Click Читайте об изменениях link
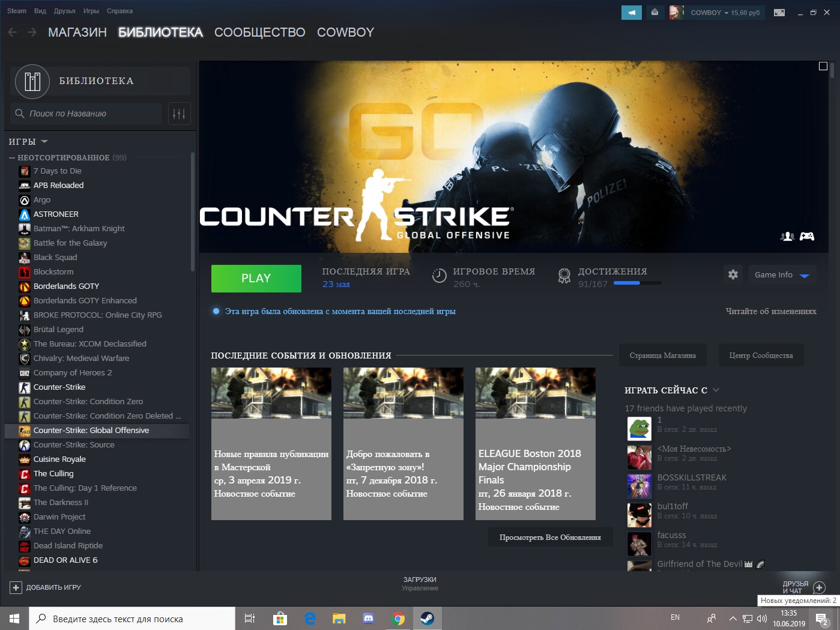840x630 pixels. click(771, 311)
